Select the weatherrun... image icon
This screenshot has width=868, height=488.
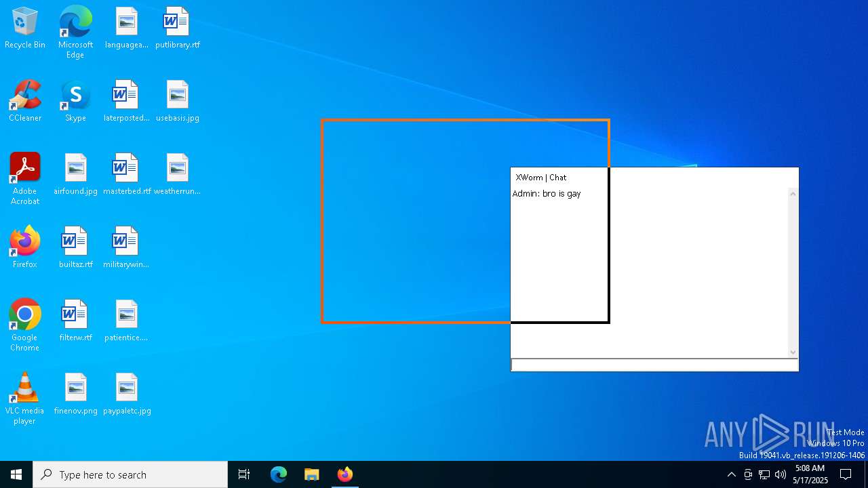click(x=177, y=175)
